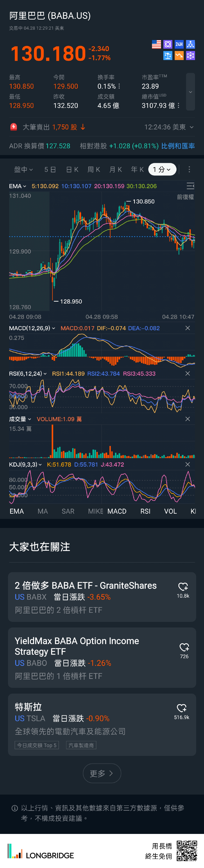Tap the purple cube network icon

tap(190, 56)
